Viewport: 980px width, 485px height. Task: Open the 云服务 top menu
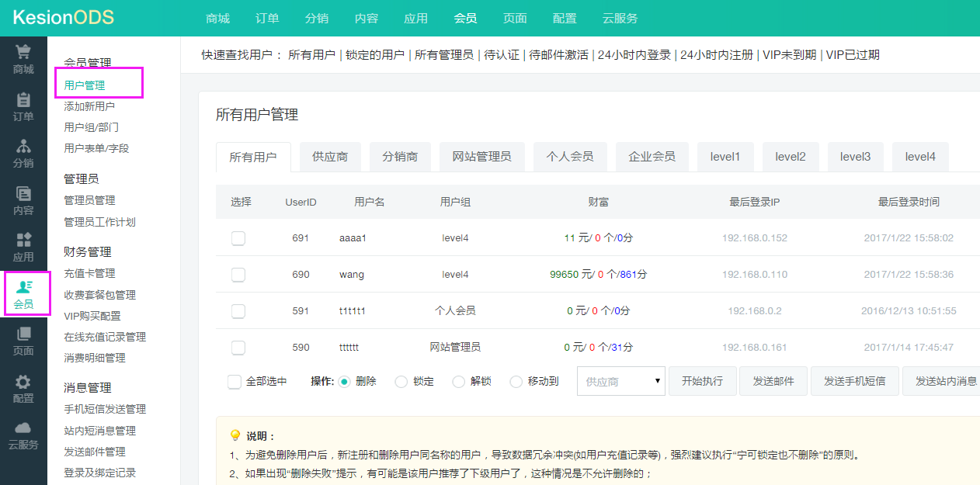coord(620,18)
